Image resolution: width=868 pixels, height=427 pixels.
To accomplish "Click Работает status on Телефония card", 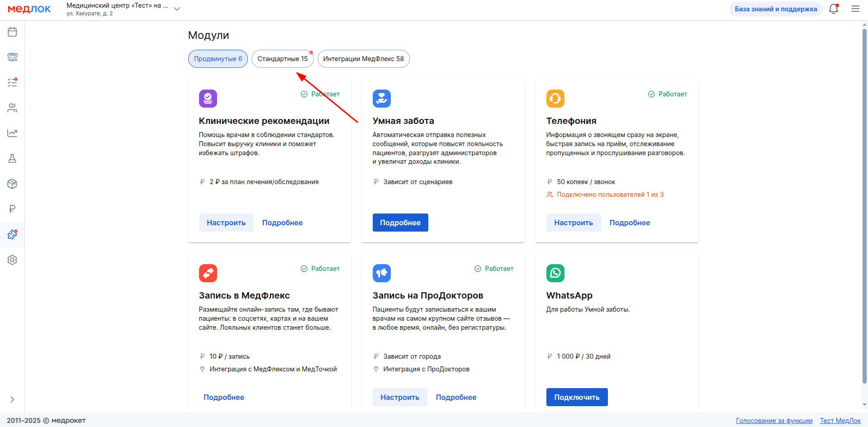I will [668, 94].
